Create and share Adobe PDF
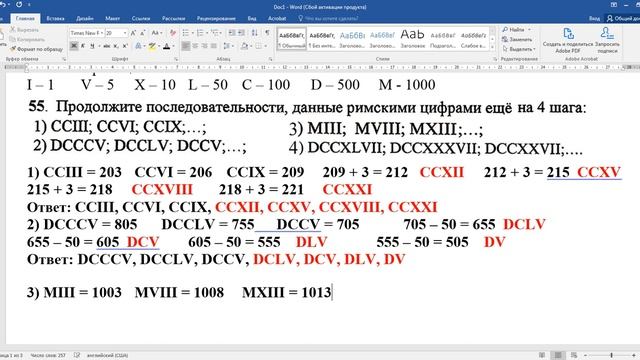This screenshot has width=640, height=360. [x=568, y=40]
